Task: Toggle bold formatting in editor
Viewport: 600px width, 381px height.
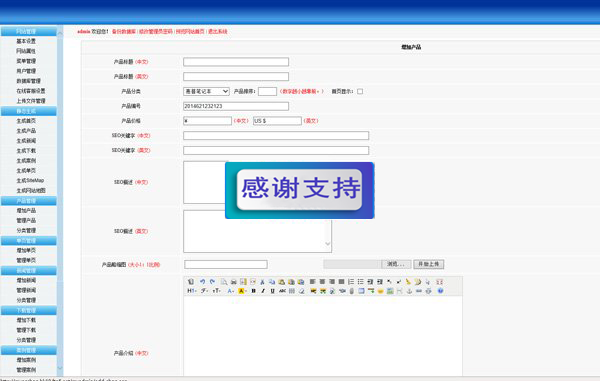Action: tap(254, 291)
